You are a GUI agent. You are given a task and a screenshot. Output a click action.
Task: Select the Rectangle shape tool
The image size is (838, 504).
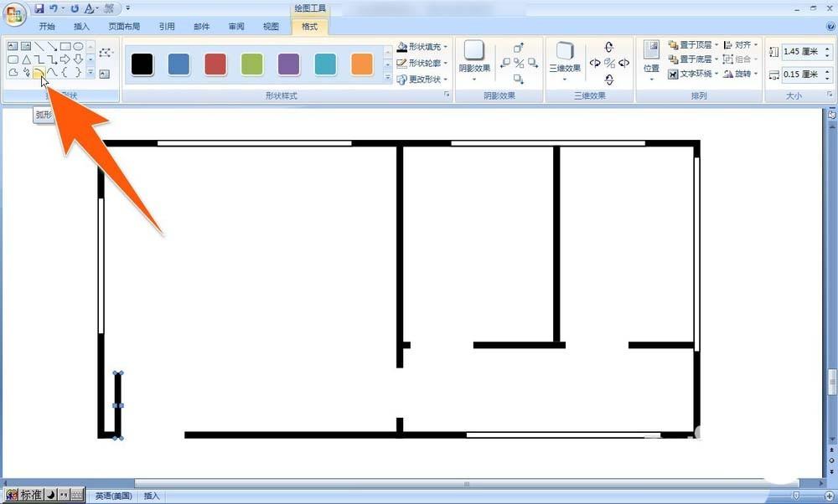click(65, 46)
